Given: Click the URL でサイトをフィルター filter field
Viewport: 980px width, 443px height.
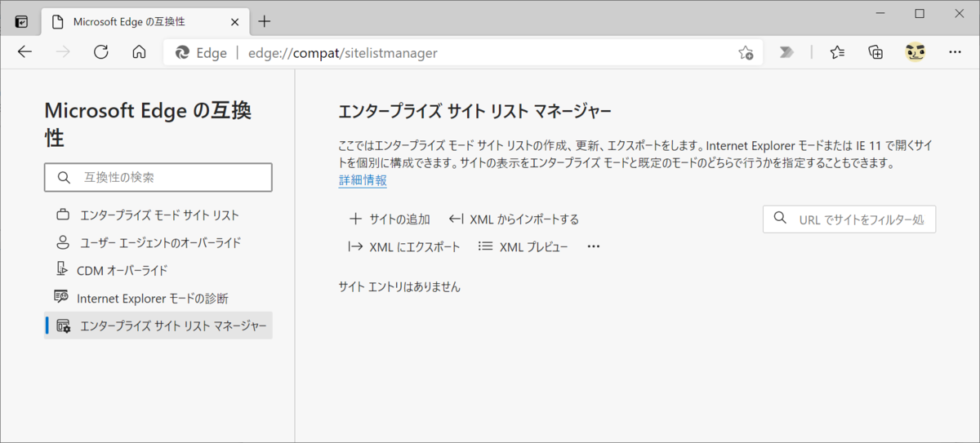Looking at the screenshot, I should pos(849,219).
